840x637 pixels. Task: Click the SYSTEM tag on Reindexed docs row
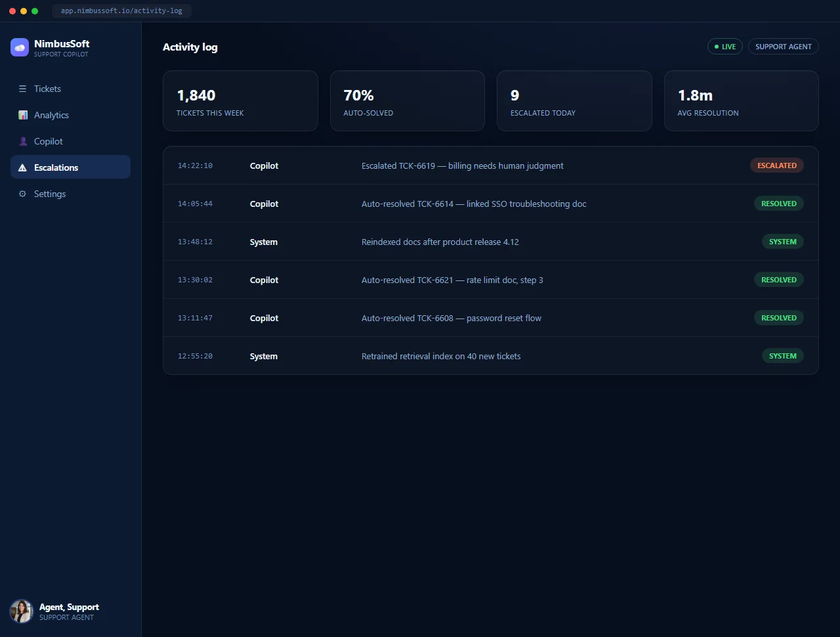coord(783,242)
